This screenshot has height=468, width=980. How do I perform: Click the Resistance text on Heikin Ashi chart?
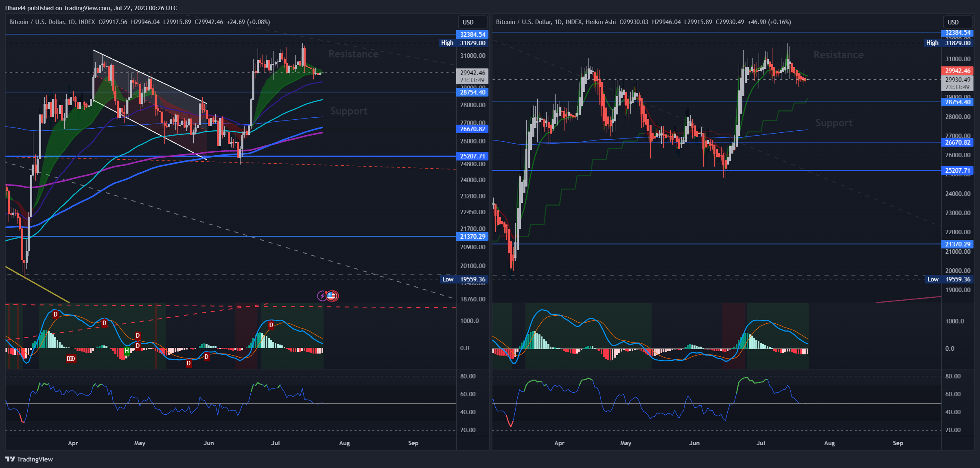(x=838, y=55)
